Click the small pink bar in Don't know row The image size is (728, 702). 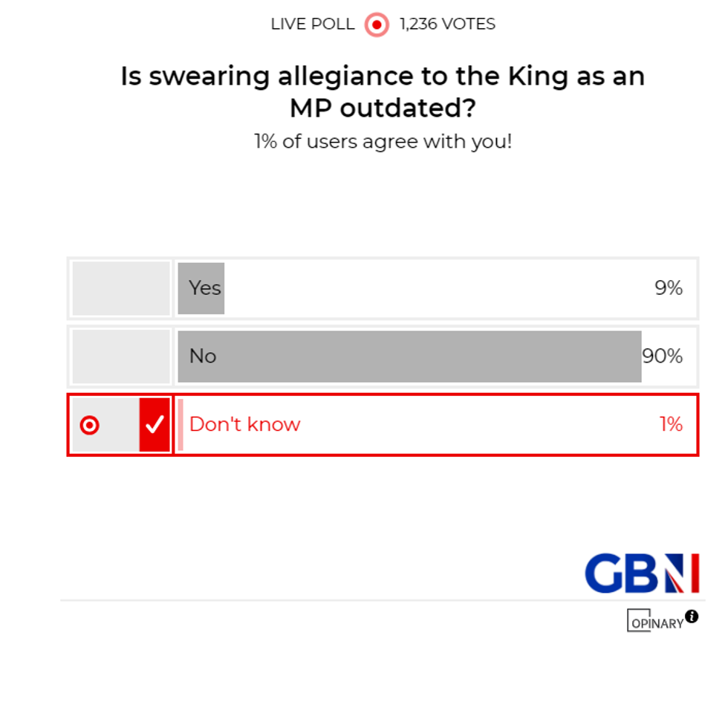[181, 425]
